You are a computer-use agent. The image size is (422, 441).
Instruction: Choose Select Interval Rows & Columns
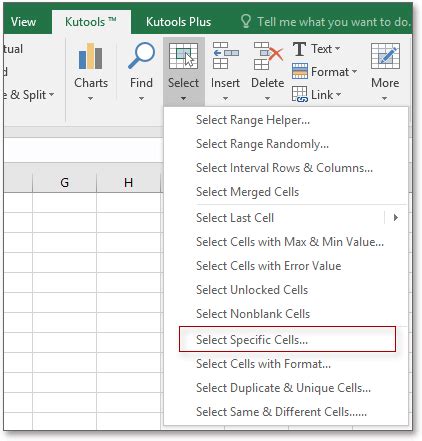pyautogui.click(x=286, y=168)
